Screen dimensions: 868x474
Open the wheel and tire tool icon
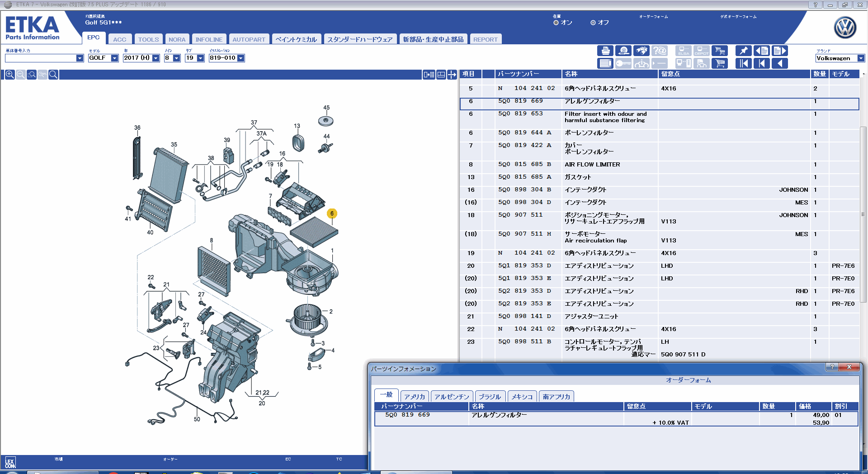[623, 51]
